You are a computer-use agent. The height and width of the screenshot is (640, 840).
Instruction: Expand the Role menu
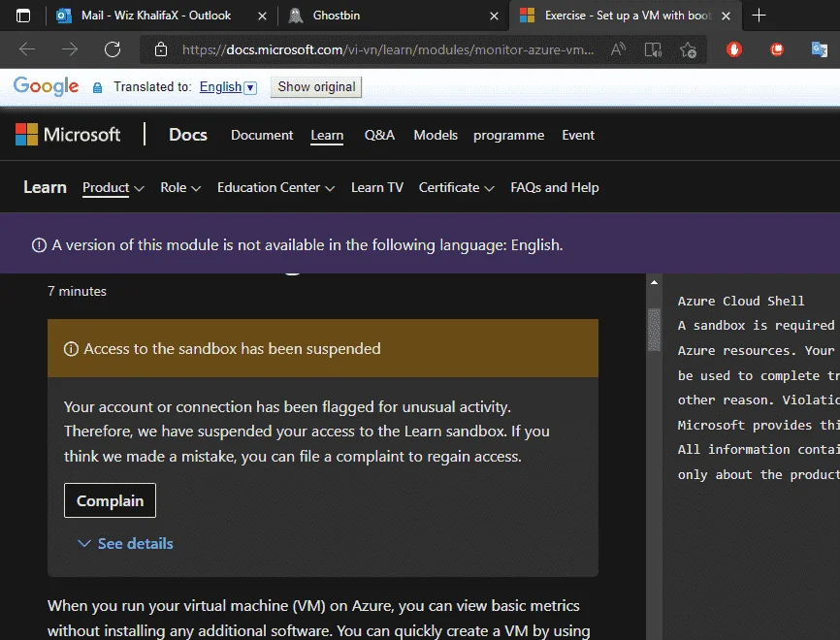180,187
